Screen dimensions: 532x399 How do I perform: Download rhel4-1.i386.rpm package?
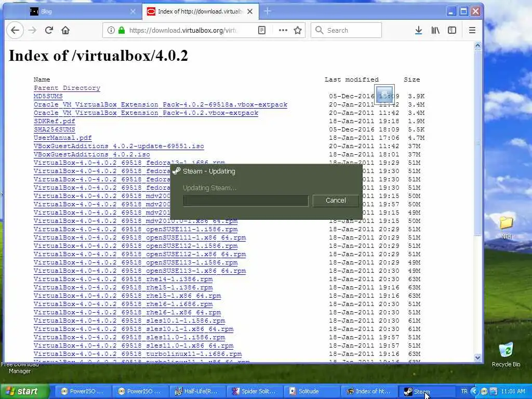123,279
